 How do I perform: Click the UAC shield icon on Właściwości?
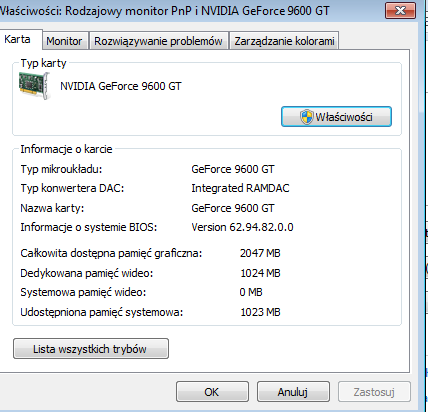point(306,117)
